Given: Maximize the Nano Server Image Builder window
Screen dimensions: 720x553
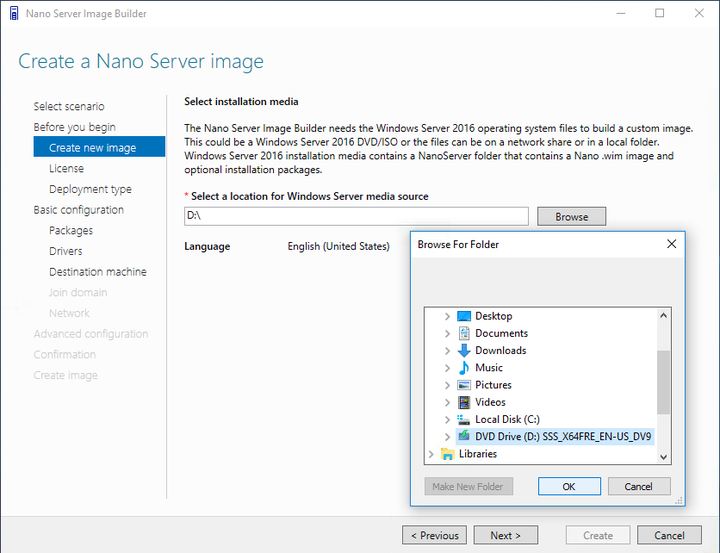Looking at the screenshot, I should [659, 13].
